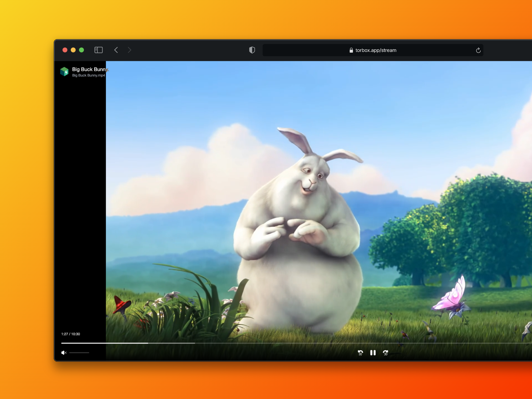Click the TorBox cube logo
The height and width of the screenshot is (399, 532).
pyautogui.click(x=64, y=71)
